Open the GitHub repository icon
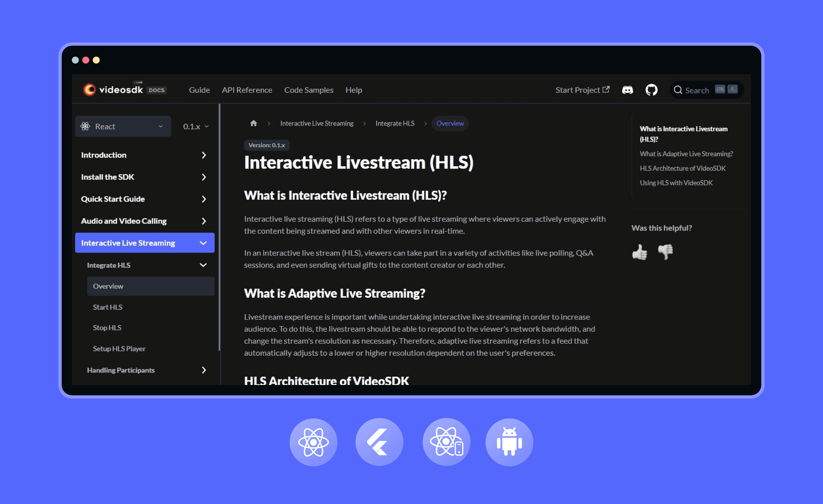This screenshot has width=823, height=504. [651, 90]
